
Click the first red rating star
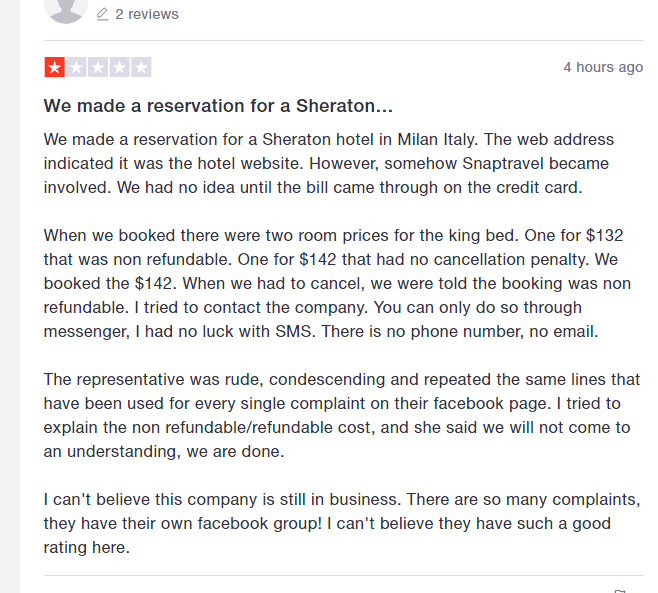[x=55, y=67]
